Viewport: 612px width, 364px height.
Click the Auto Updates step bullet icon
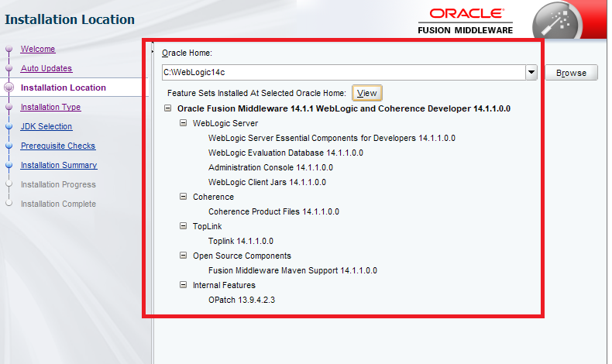pyautogui.click(x=9, y=68)
